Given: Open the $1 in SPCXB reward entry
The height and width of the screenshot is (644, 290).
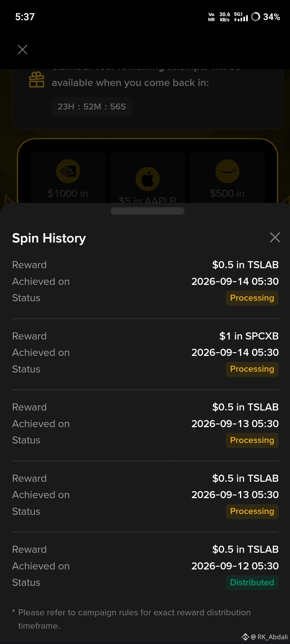Looking at the screenshot, I should pyautogui.click(x=145, y=352).
